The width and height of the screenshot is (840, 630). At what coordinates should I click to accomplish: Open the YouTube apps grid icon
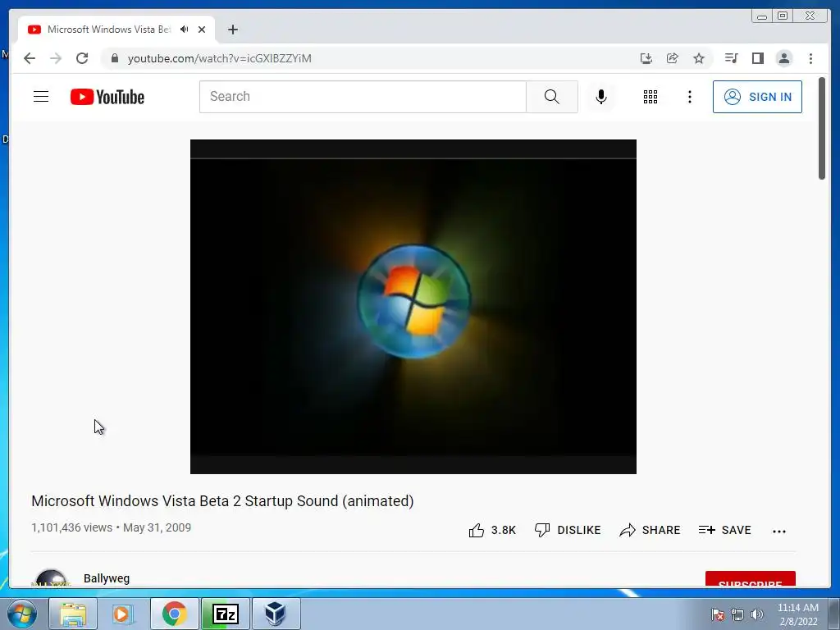[651, 97]
